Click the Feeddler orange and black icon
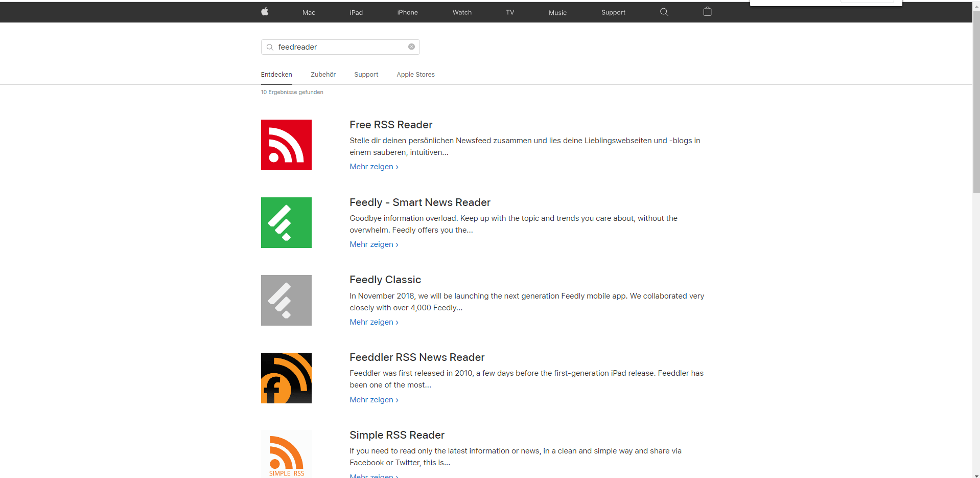Image resolution: width=980 pixels, height=478 pixels. click(x=286, y=378)
